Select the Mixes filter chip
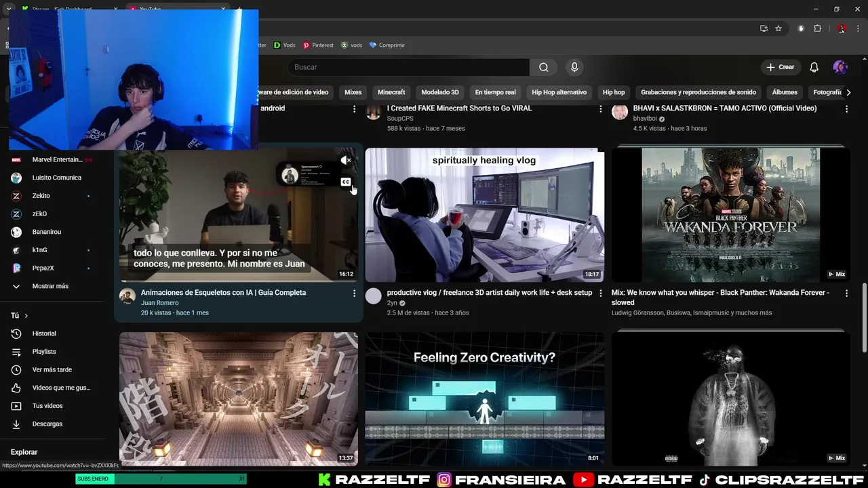 (x=353, y=92)
